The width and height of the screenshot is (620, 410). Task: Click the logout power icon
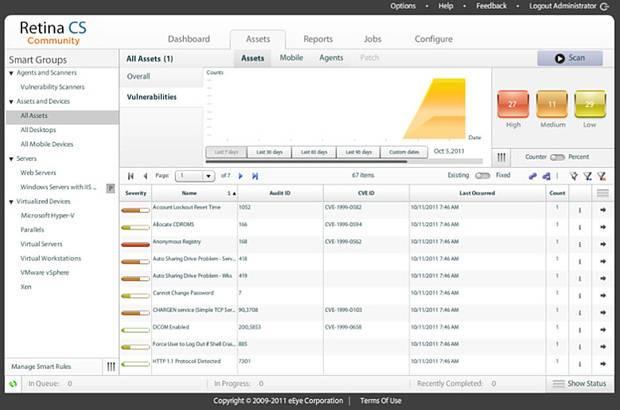[x=601, y=6]
